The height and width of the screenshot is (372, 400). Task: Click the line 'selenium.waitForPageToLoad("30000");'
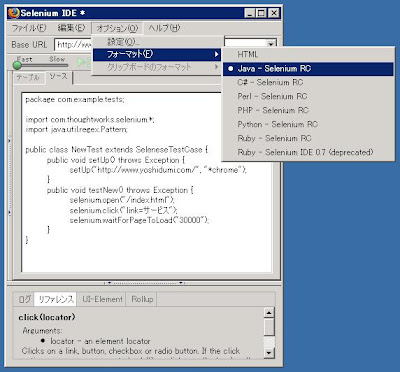coord(139,220)
